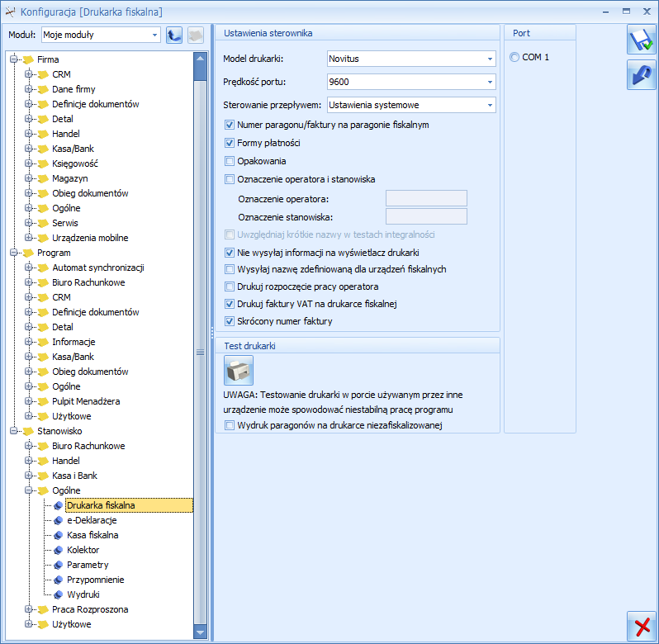Click the Serwis folder icon

pos(43,223)
